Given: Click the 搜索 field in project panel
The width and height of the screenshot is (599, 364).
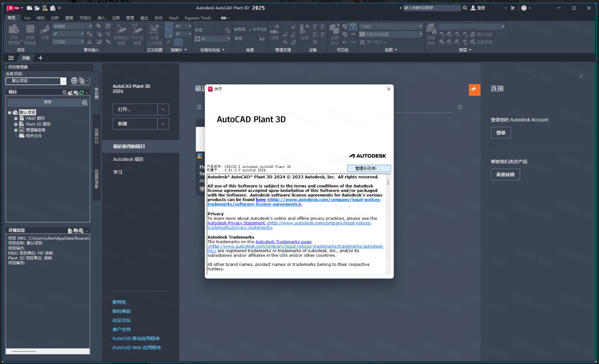Looking at the screenshot, I should coord(48,103).
